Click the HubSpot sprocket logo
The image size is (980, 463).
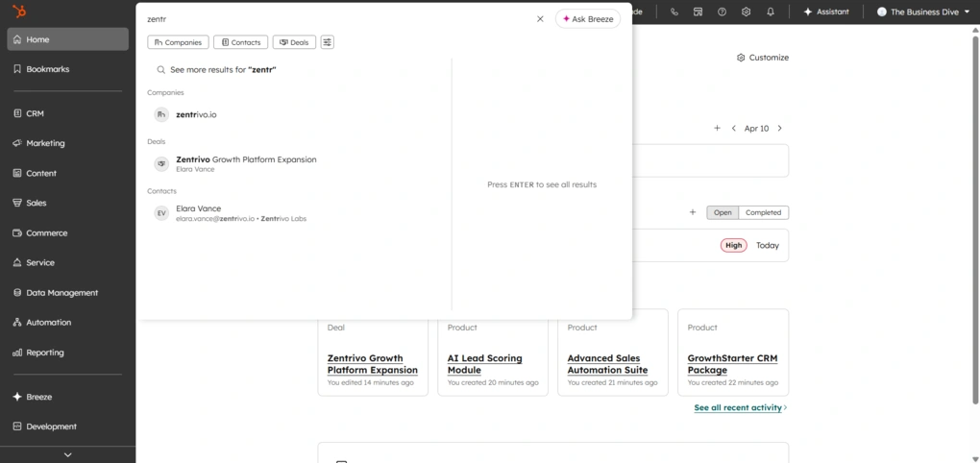pos(19,12)
